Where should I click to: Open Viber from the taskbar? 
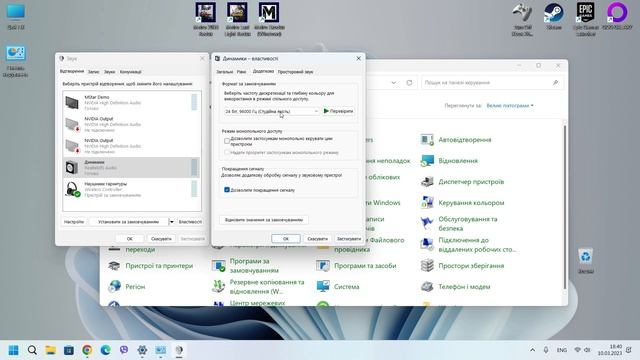click(x=124, y=350)
